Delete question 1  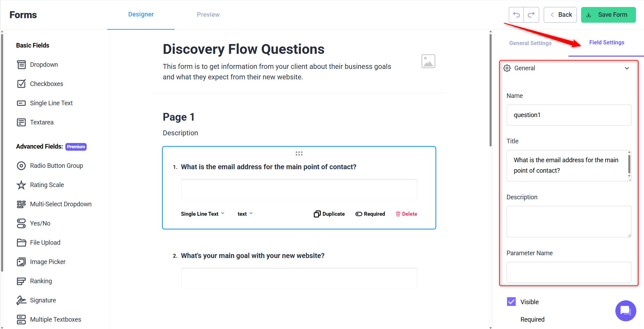coord(406,214)
